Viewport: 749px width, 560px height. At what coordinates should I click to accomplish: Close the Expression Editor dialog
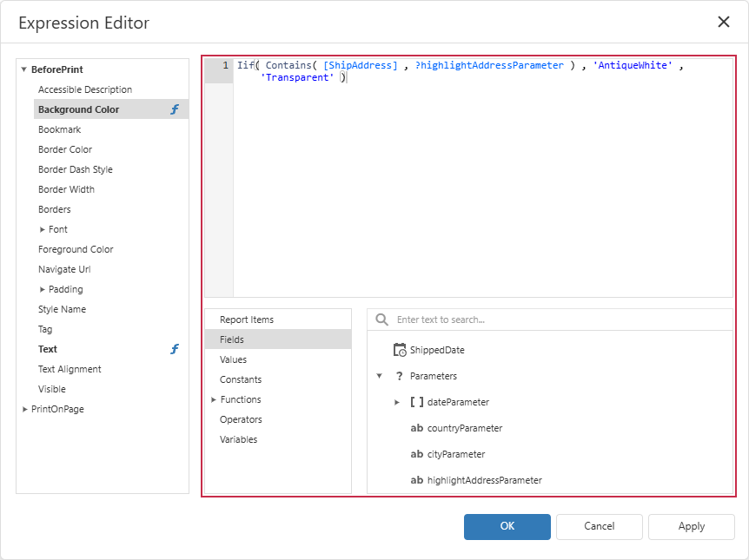pos(723,22)
